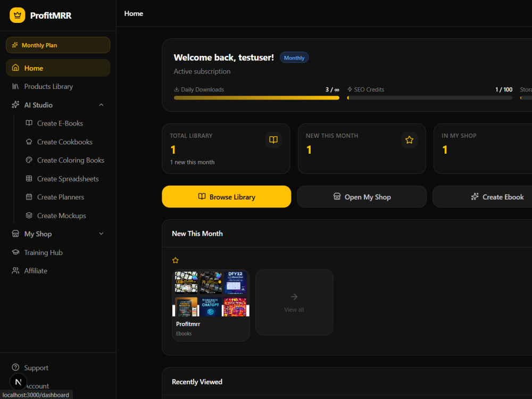Viewport: 532px width, 399px height.
Task: Click the "New This Month" section heading
Action: click(x=197, y=234)
